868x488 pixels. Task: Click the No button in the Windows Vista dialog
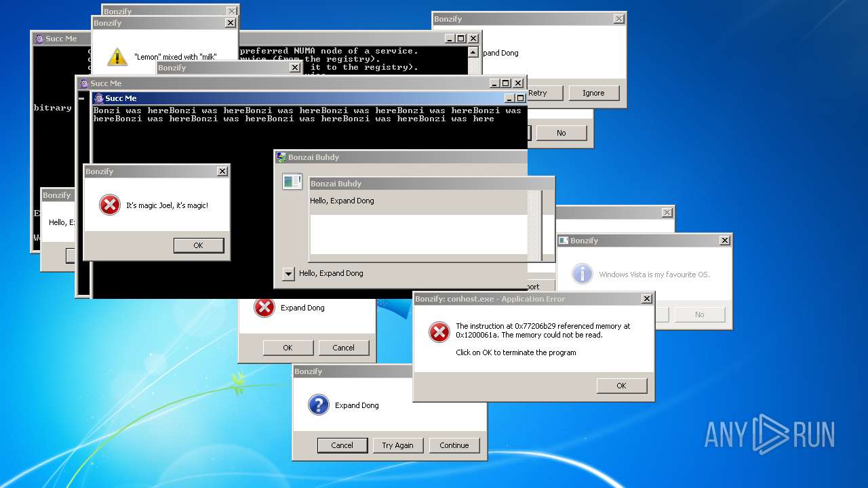point(700,314)
